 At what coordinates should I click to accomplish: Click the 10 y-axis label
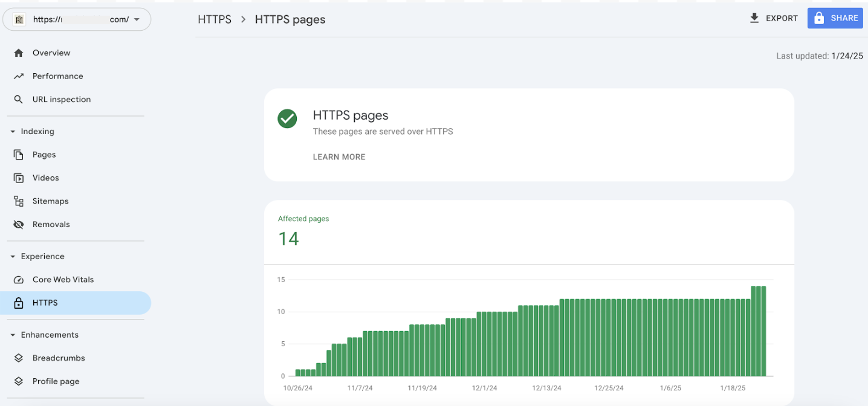click(x=281, y=312)
